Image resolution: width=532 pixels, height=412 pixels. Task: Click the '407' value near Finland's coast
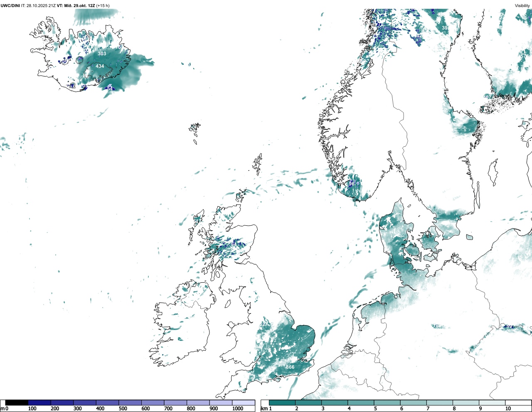487,97
